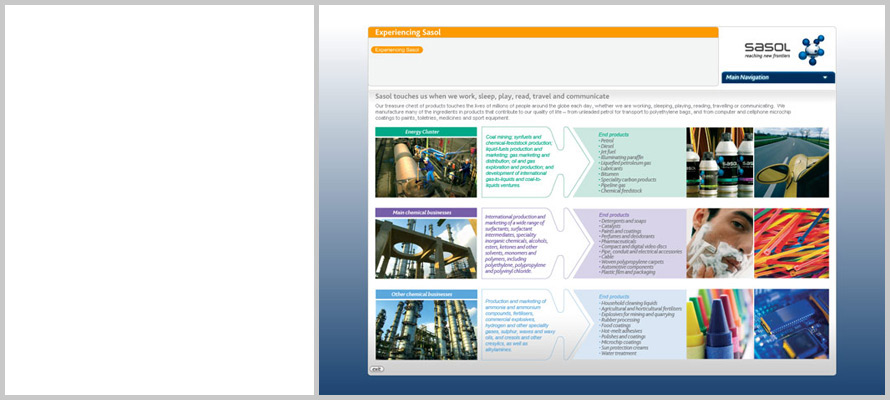Click the blue microchip circuit image
Image resolution: width=890 pixels, height=400 pixels.
point(791,324)
